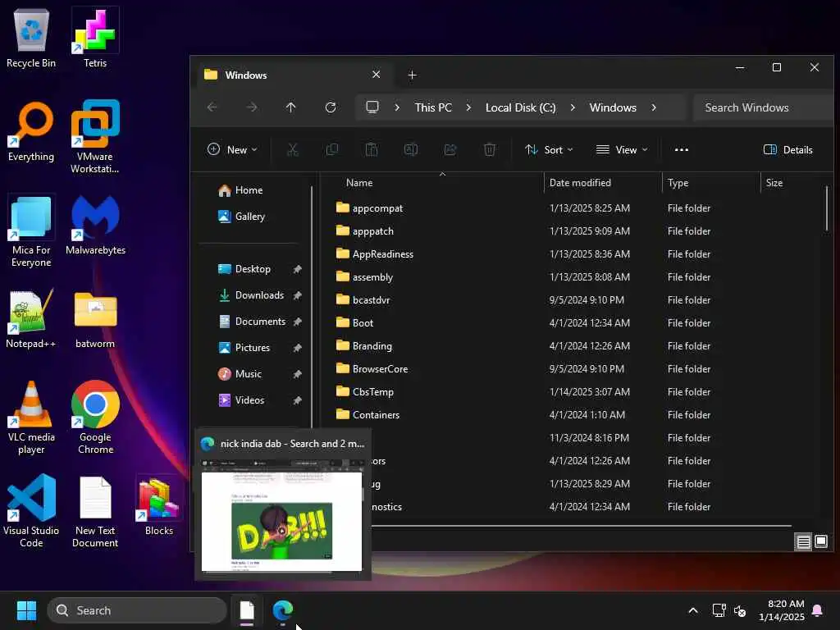Click Edge icon on taskbar
840x630 pixels.
pyautogui.click(x=283, y=610)
